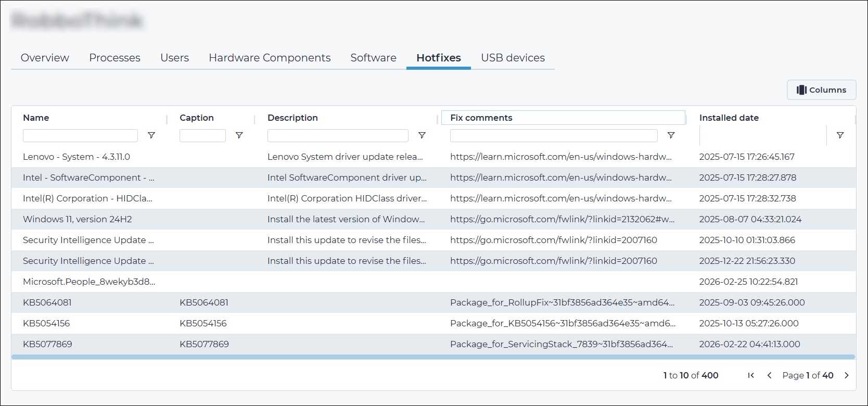This screenshot has height=406, width=868.
Task: Select the Hotfixes tab
Action: 439,58
